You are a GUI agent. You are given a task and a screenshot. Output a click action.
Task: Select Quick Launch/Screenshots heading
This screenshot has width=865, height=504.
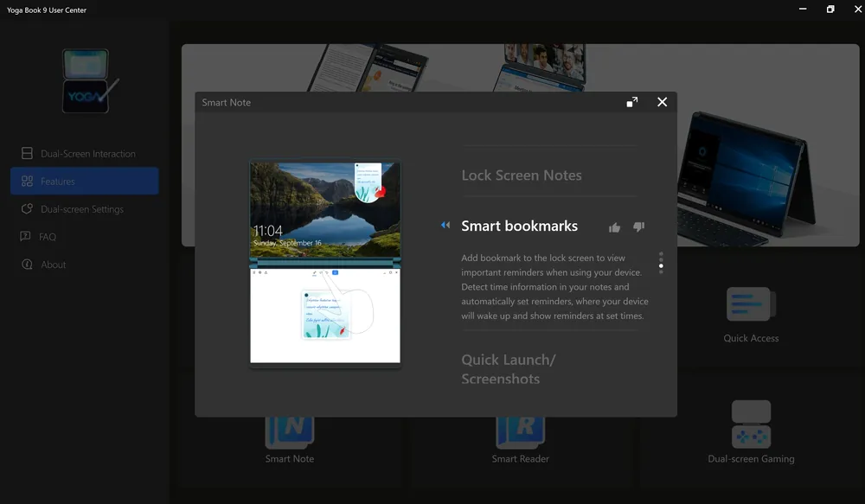[x=508, y=369]
